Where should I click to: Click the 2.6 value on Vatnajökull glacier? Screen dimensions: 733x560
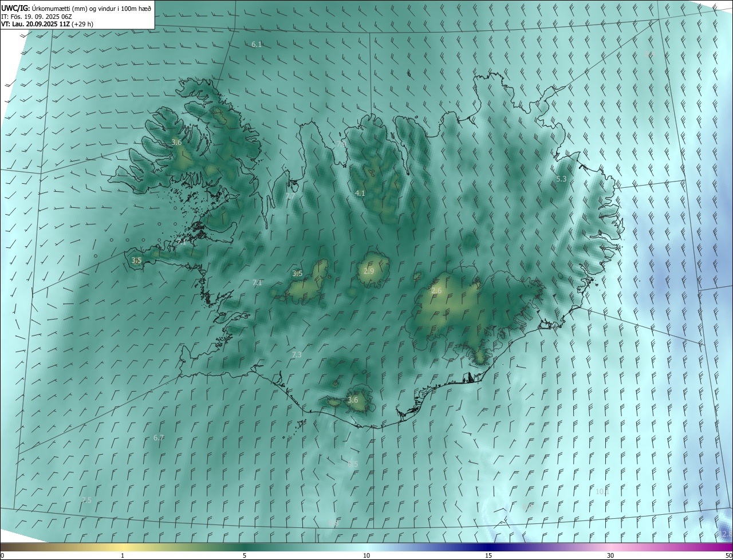[436, 291]
